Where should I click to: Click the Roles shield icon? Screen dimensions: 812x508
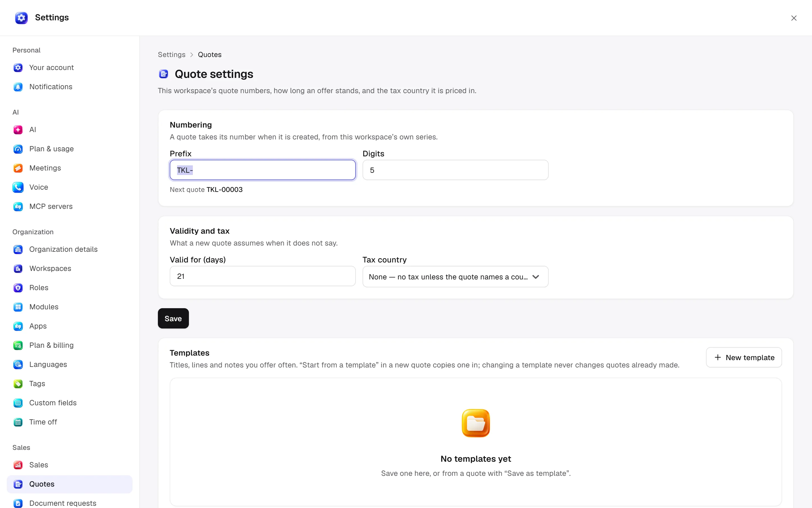(x=18, y=288)
